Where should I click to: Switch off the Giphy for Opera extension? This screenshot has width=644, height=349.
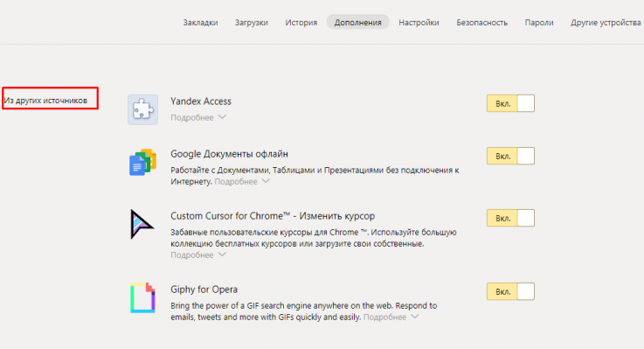[x=510, y=291]
